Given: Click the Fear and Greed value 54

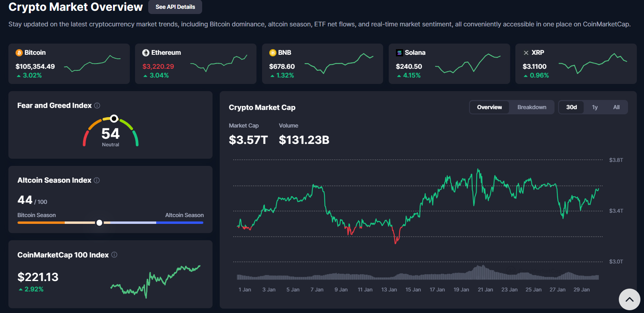Looking at the screenshot, I should pyautogui.click(x=111, y=134).
